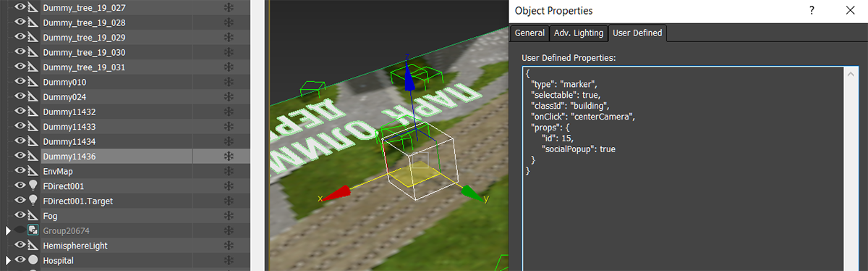Viewport: 868px width, 271px height.
Task: Expand the Hospital node arrow
Action: pos(8,260)
